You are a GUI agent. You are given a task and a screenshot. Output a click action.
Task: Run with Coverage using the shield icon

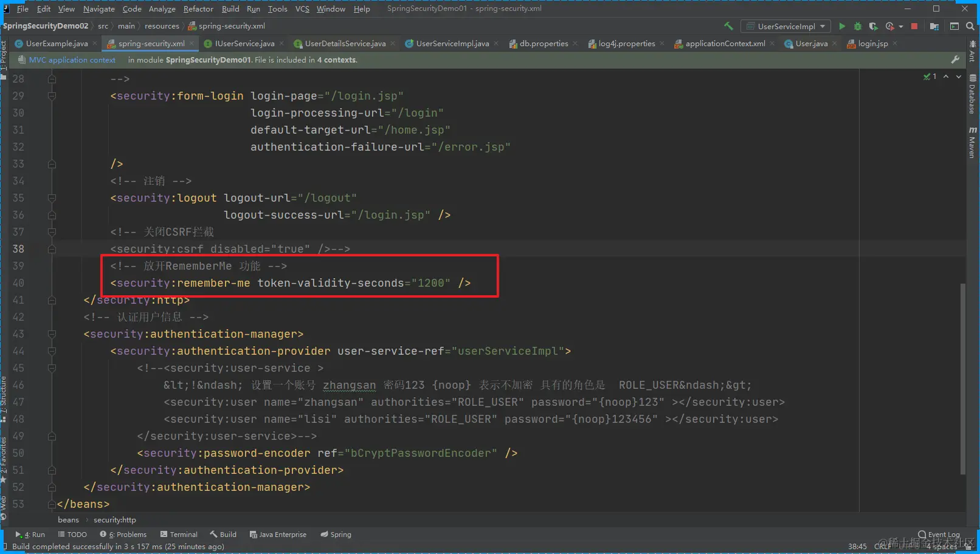coord(874,26)
